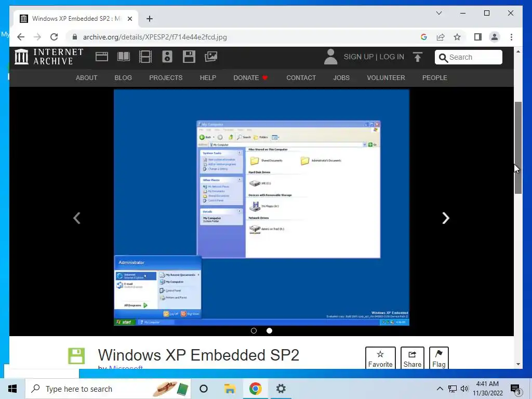
Task: Open CONTACT menu item
Action: click(301, 78)
